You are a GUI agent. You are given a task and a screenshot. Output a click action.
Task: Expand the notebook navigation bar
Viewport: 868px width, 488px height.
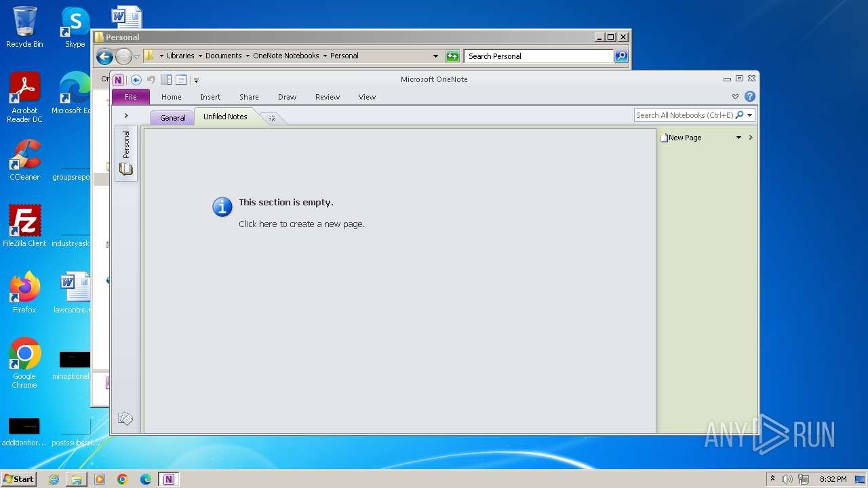126,116
